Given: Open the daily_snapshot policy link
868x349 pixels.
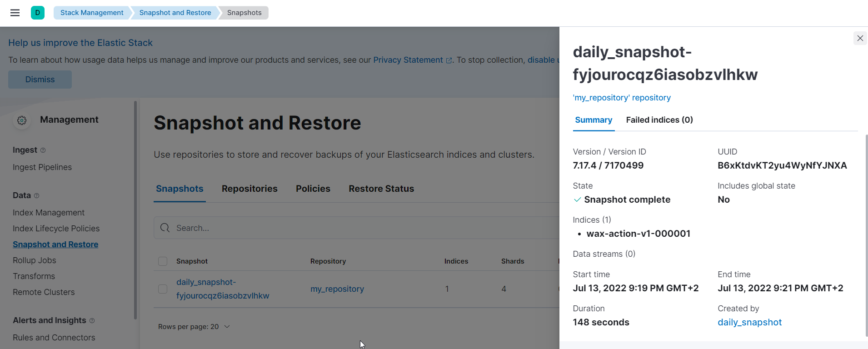Looking at the screenshot, I should tap(749, 322).
